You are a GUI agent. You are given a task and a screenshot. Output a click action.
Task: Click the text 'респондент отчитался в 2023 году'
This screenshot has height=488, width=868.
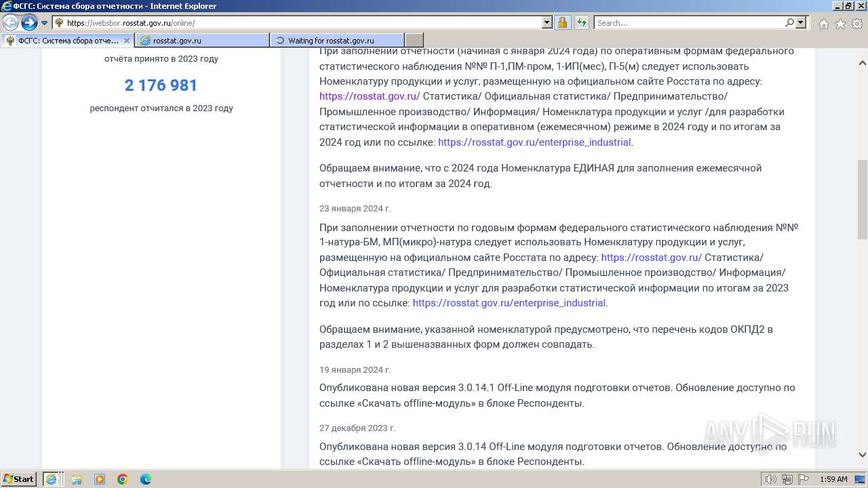pos(161,108)
